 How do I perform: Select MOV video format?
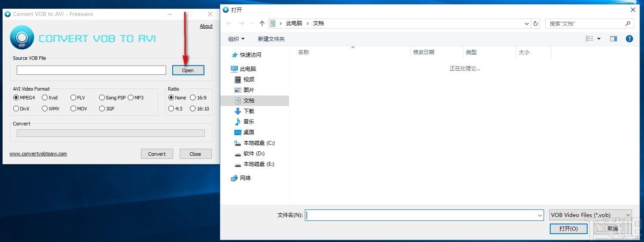coord(79,109)
